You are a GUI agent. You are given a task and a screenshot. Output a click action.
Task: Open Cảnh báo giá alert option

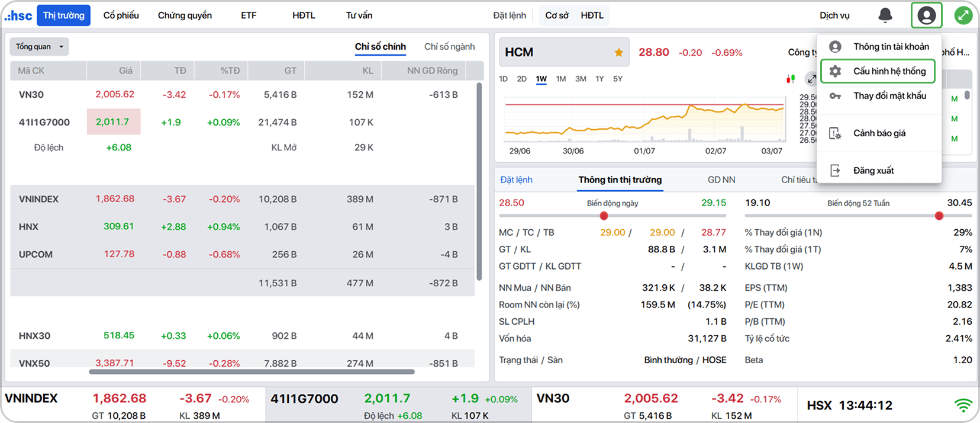879,133
